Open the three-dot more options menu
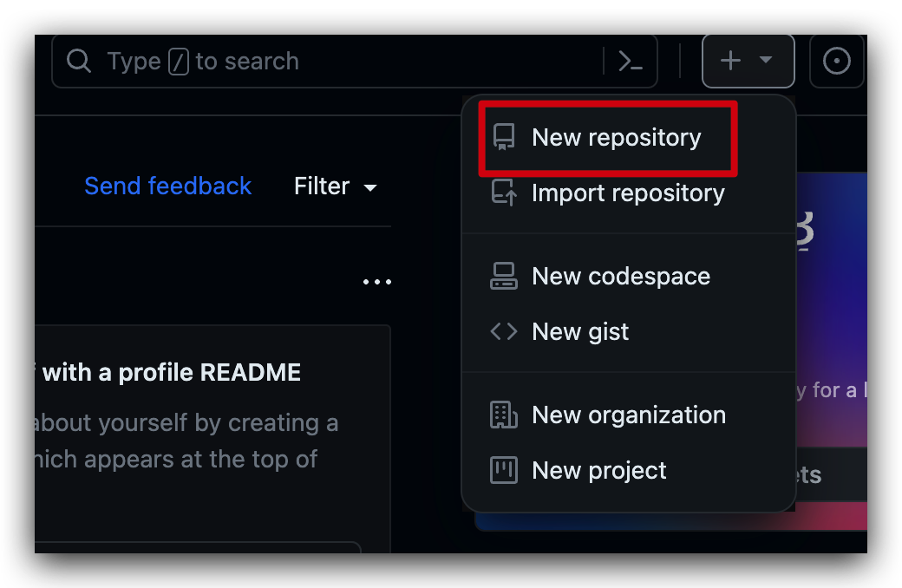 click(x=377, y=282)
